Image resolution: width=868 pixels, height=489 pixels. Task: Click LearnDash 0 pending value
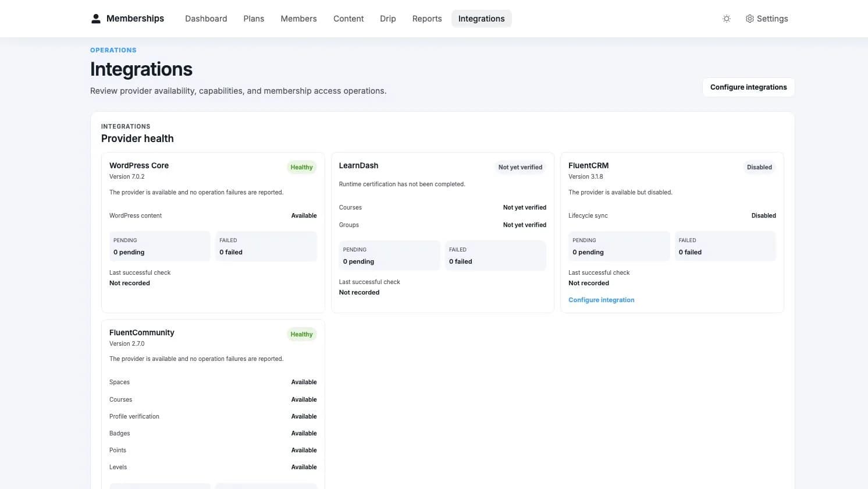tap(358, 261)
